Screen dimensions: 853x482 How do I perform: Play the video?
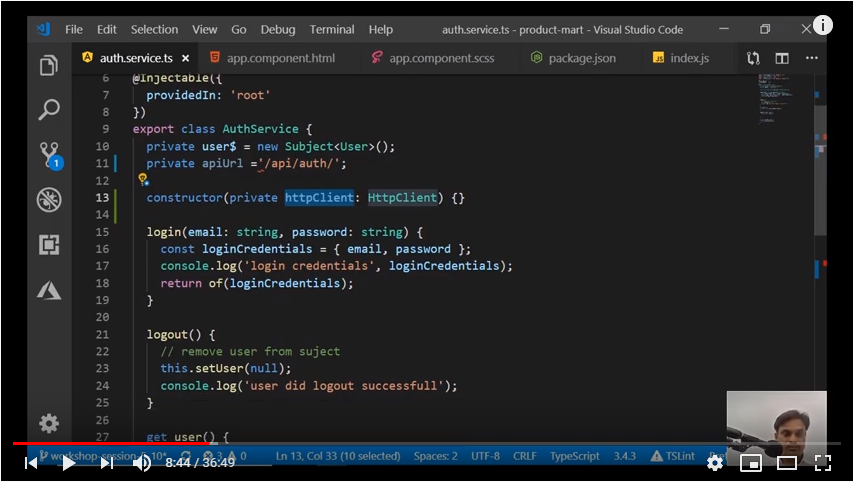[x=69, y=463]
